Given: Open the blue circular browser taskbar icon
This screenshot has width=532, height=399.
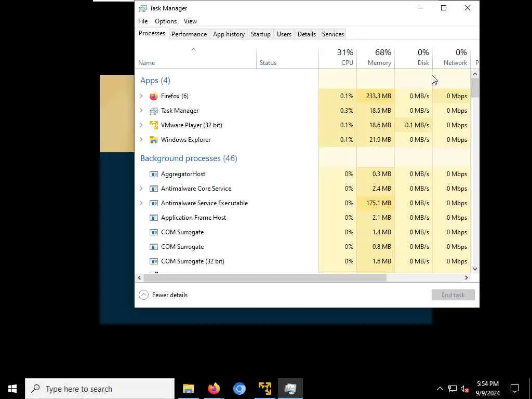Looking at the screenshot, I should tap(239, 389).
